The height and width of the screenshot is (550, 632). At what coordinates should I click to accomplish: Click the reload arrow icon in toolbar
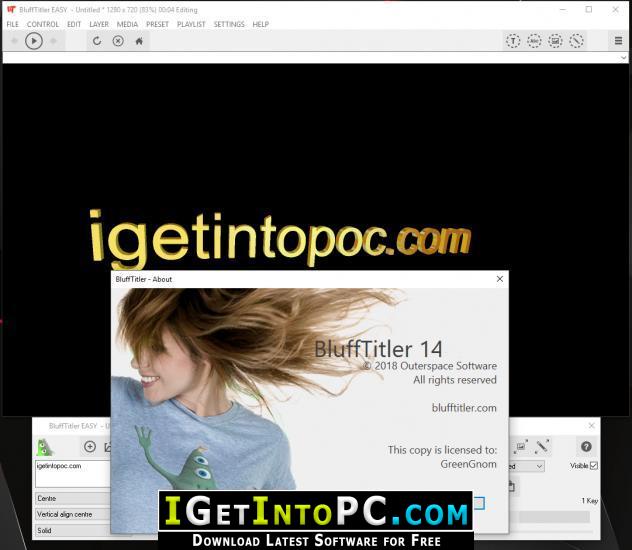97,41
